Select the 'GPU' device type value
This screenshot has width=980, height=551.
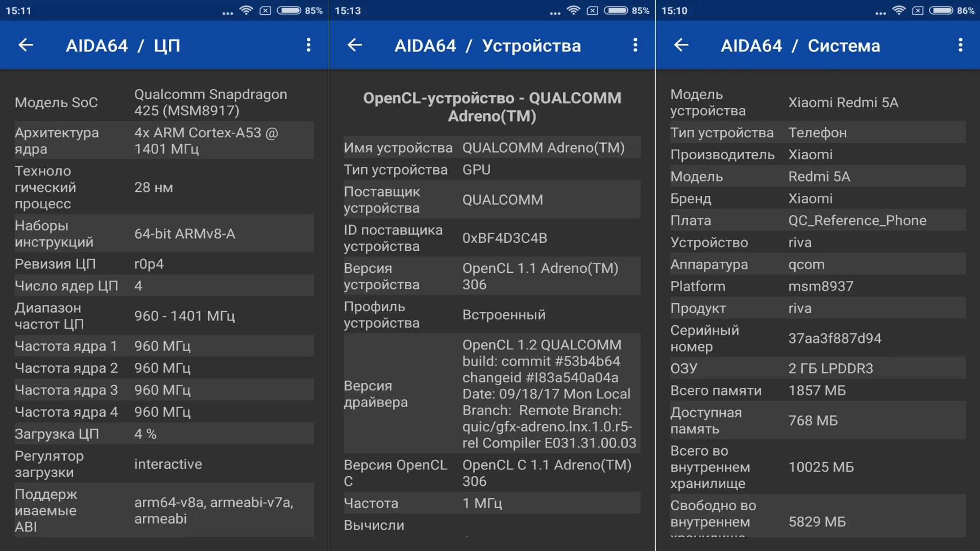coord(476,169)
